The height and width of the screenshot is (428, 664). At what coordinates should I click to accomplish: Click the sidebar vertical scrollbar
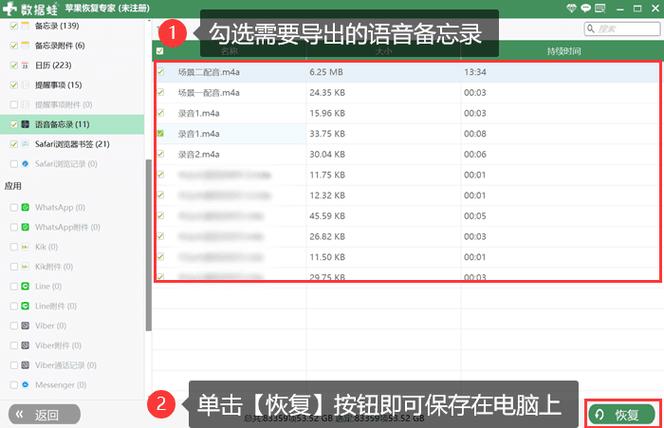(x=149, y=245)
